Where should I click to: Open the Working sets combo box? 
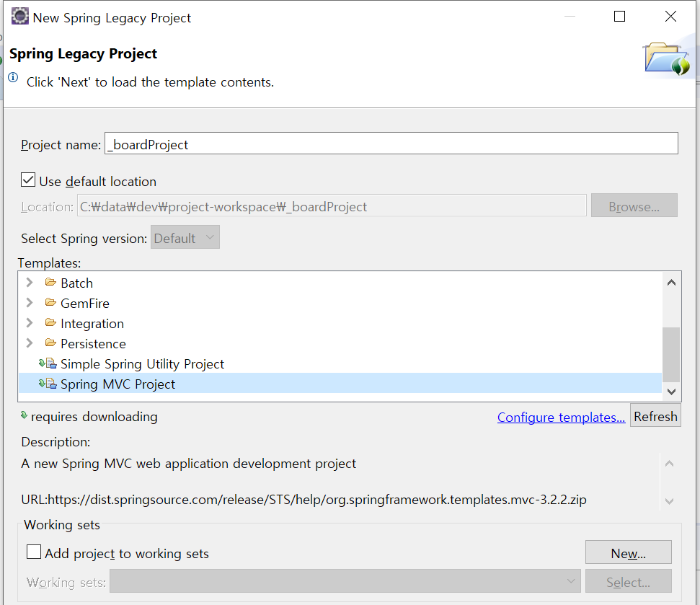[x=345, y=581]
